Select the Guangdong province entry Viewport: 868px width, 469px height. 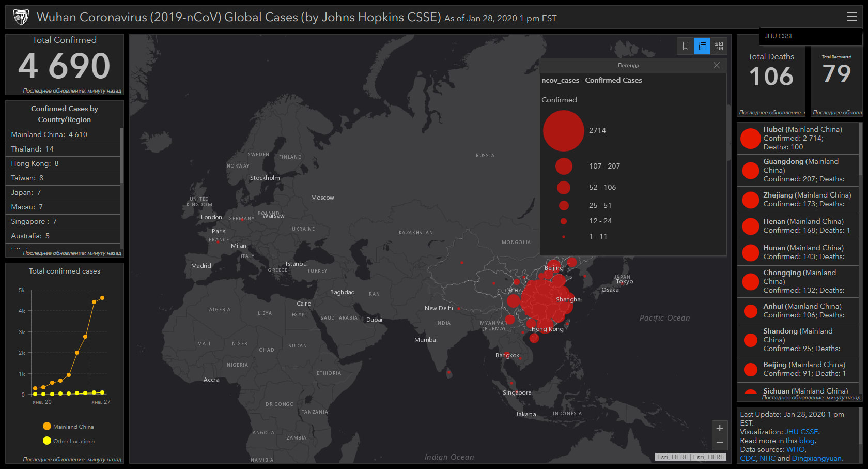click(x=798, y=170)
